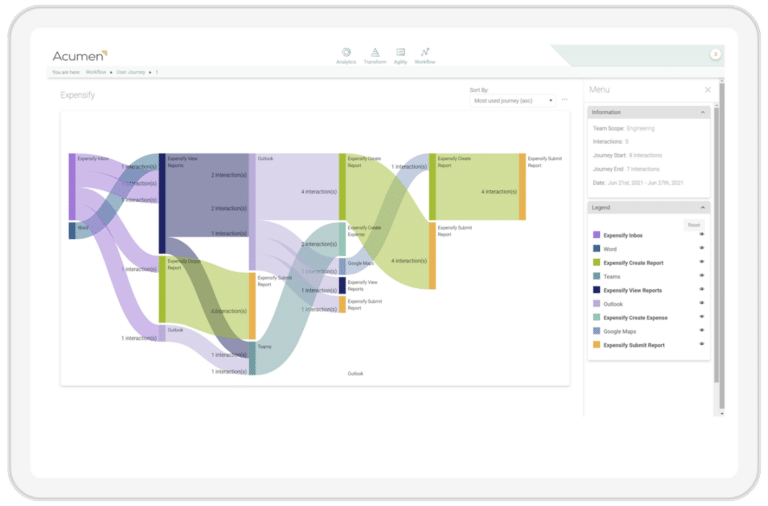Open the Agility section icon
The width and height of the screenshot is (768, 506).
point(400,53)
